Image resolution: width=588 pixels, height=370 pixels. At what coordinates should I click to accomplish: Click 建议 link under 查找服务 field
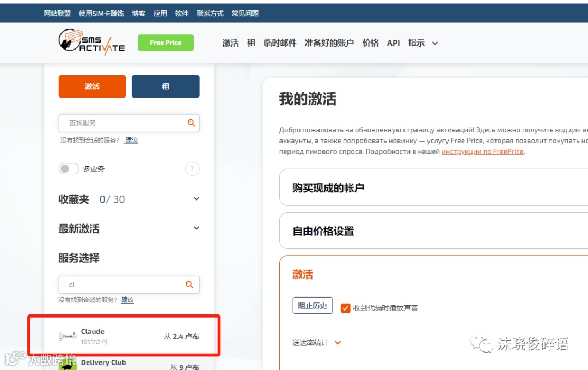click(131, 141)
